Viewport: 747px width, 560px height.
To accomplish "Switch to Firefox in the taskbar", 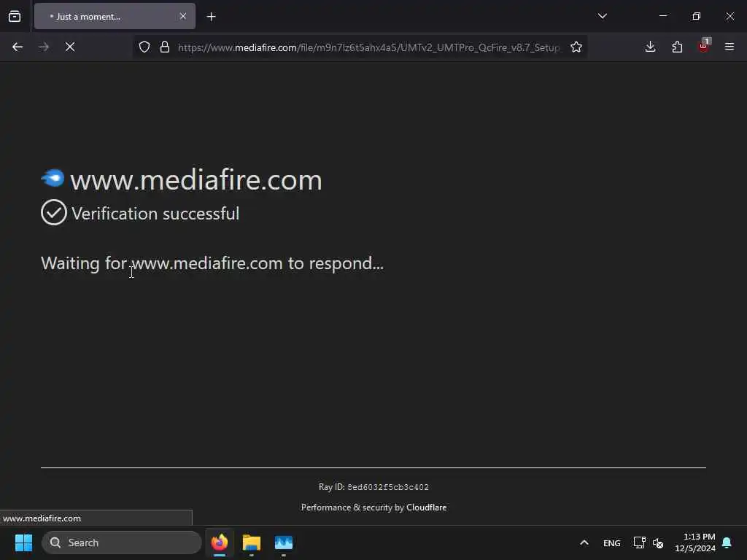I will point(220,542).
